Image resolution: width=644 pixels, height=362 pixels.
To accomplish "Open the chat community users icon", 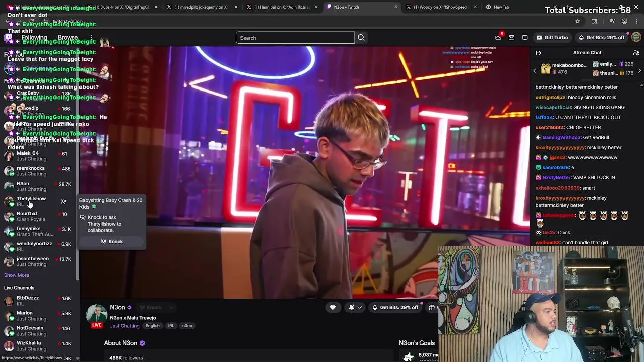I will 636,53.
